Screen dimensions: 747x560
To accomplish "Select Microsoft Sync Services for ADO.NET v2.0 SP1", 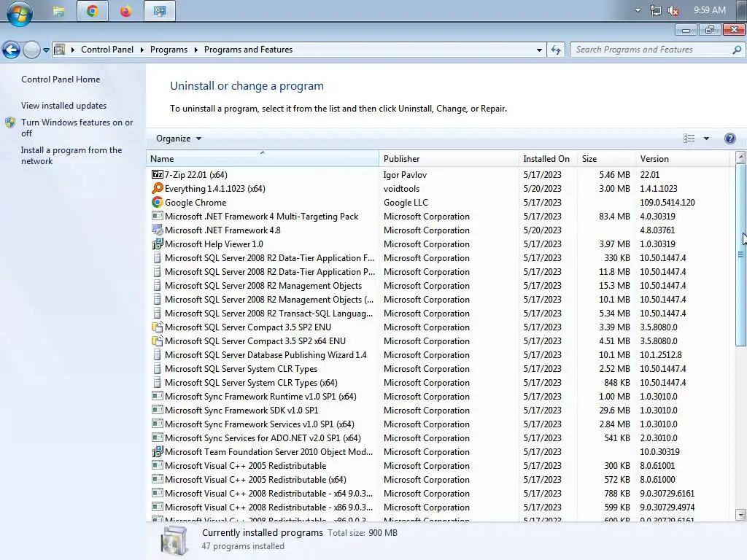I will pos(438,437).
